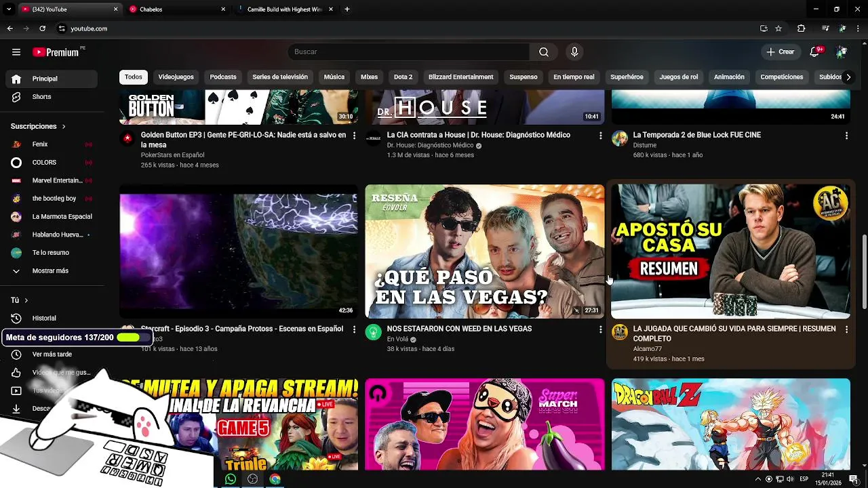Image resolution: width=868 pixels, height=488 pixels.
Task: Select the Competiciones filter chip
Action: pyautogui.click(x=782, y=77)
